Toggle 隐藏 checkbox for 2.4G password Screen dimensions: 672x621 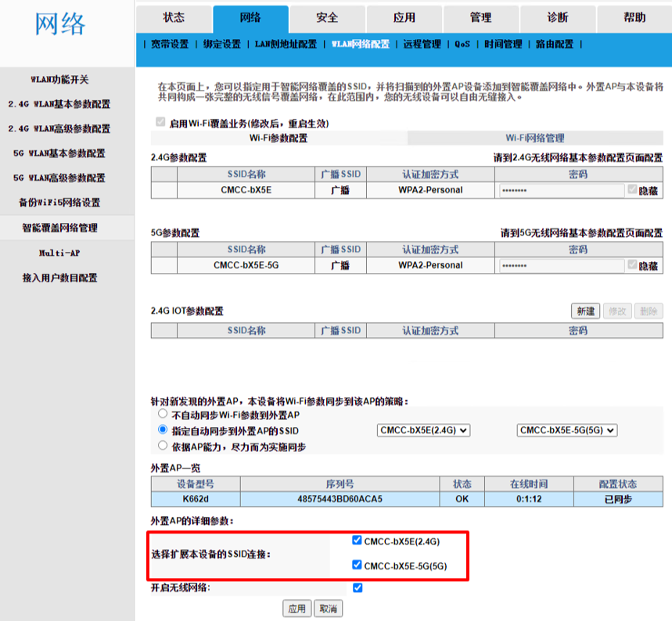(632, 189)
